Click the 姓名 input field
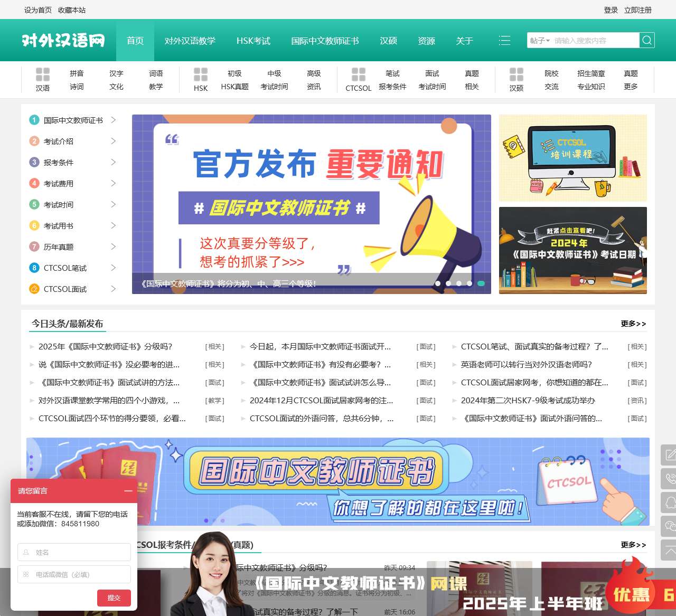The width and height of the screenshot is (676, 616). [x=74, y=552]
